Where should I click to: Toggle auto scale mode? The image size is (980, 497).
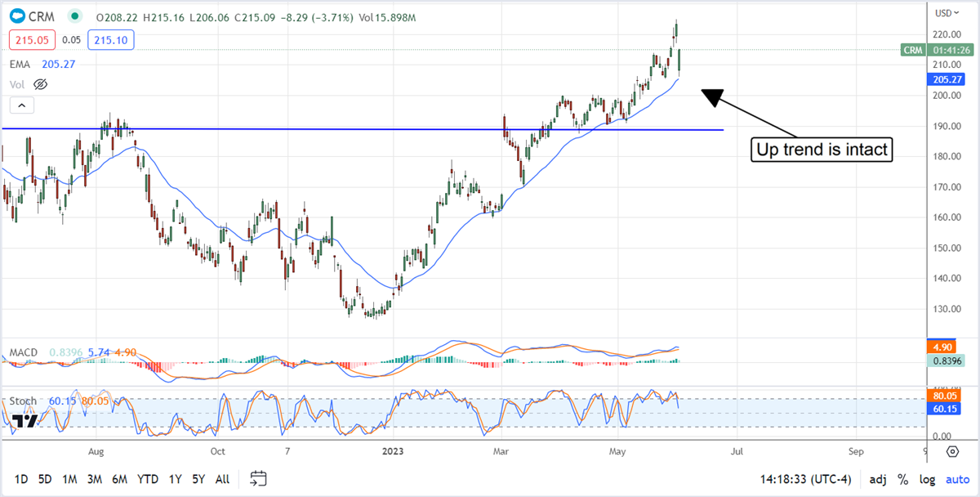click(x=958, y=478)
